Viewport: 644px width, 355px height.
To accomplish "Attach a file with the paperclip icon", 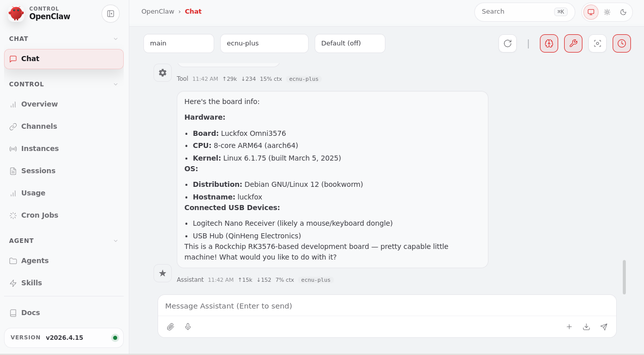I will coord(171,327).
